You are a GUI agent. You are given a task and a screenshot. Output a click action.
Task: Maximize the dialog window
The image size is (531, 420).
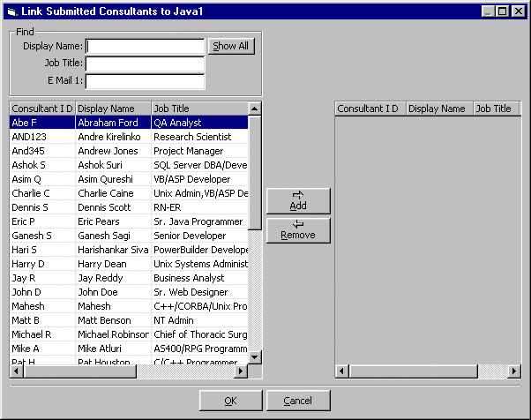click(x=503, y=11)
